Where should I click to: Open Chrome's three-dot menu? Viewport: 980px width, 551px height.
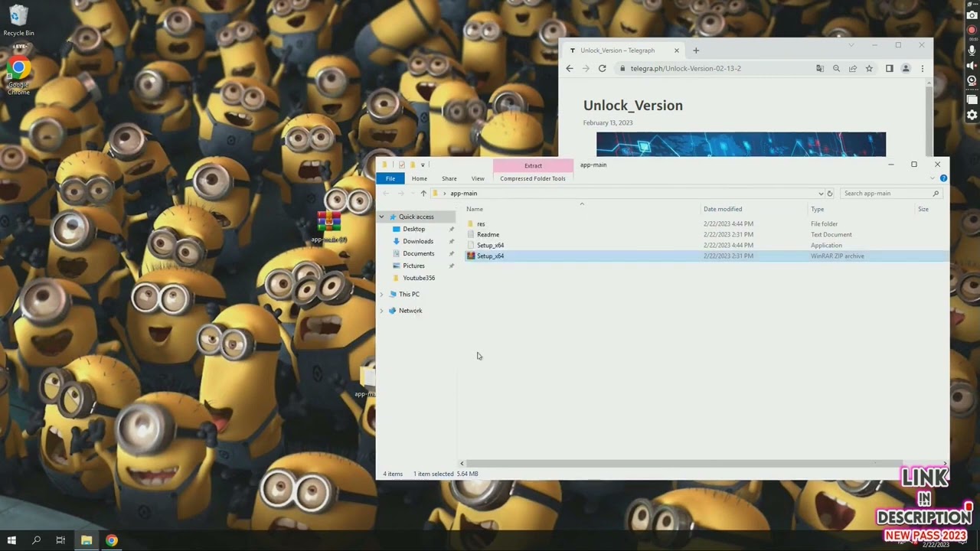tap(922, 68)
